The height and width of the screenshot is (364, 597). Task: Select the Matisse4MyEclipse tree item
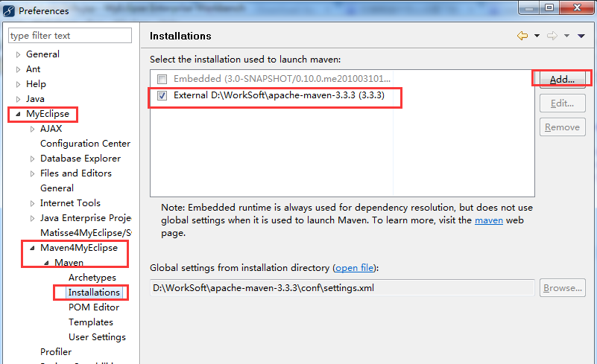86,233
